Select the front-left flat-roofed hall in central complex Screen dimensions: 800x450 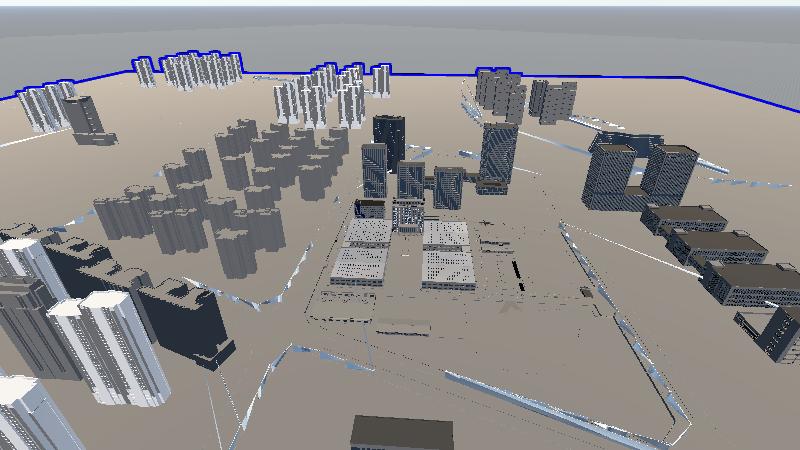360,266
